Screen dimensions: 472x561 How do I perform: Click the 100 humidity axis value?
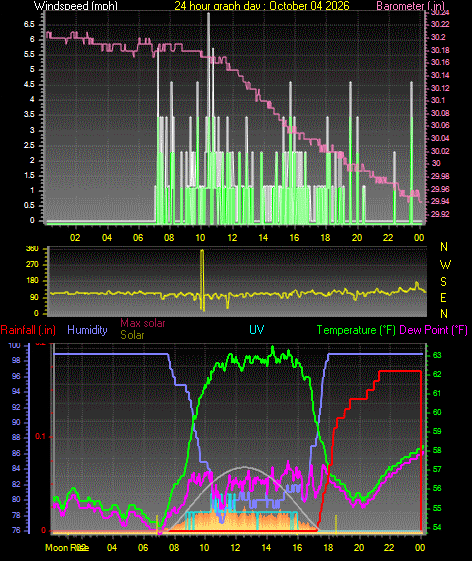coord(14,345)
